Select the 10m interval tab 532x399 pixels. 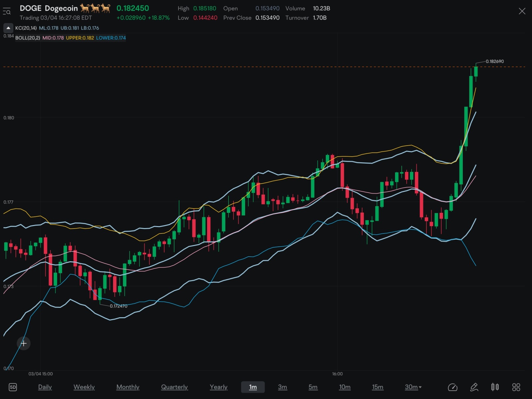pyautogui.click(x=345, y=387)
